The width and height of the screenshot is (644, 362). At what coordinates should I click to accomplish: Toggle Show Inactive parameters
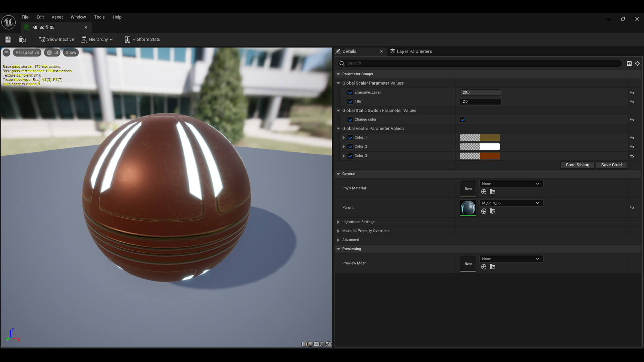pos(56,39)
